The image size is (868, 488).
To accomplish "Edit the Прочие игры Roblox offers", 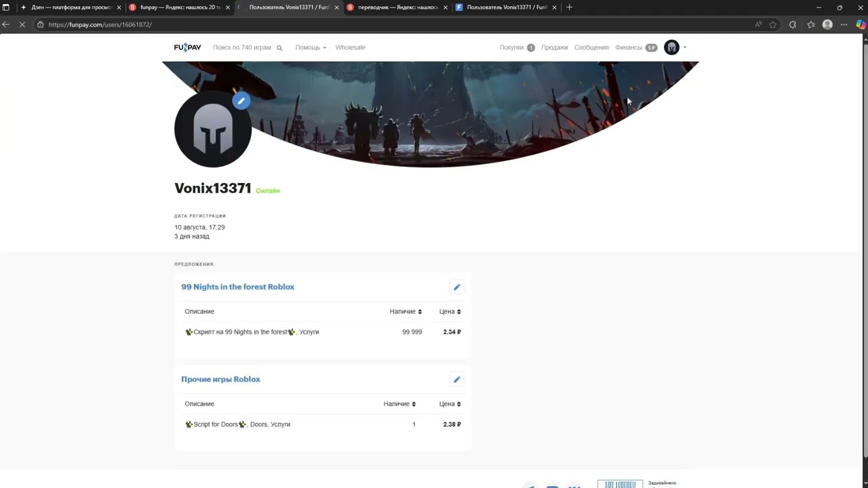I will coord(457,380).
